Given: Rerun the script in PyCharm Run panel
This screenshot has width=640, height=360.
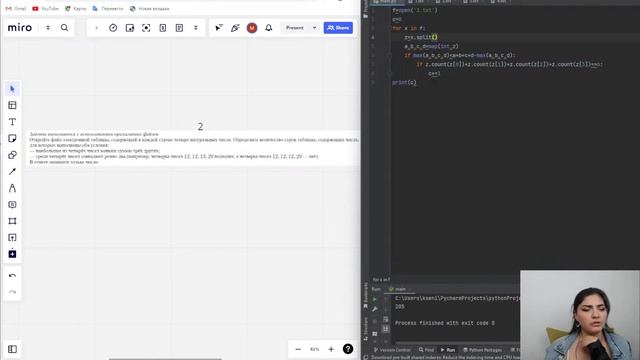Looking at the screenshot, I should tap(375, 299).
